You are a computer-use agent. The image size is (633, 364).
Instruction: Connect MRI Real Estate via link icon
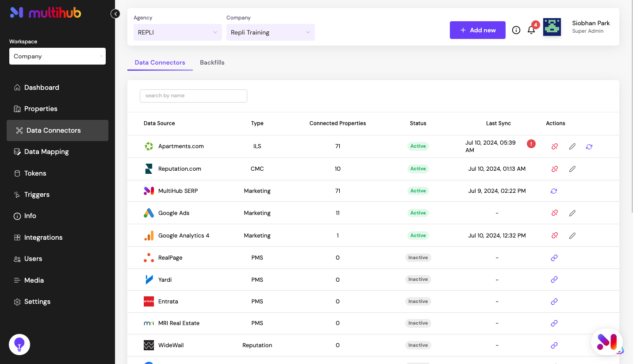(x=554, y=323)
